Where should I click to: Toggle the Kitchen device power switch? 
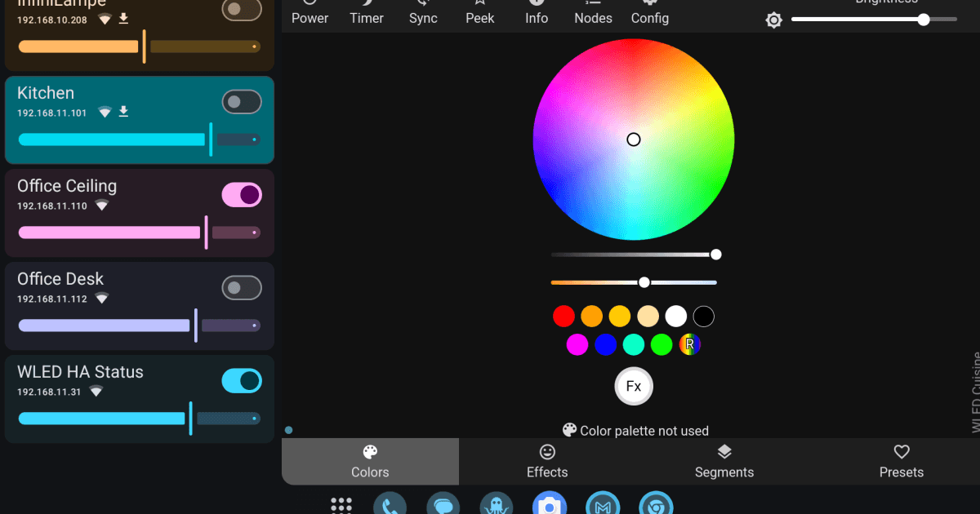point(242,101)
